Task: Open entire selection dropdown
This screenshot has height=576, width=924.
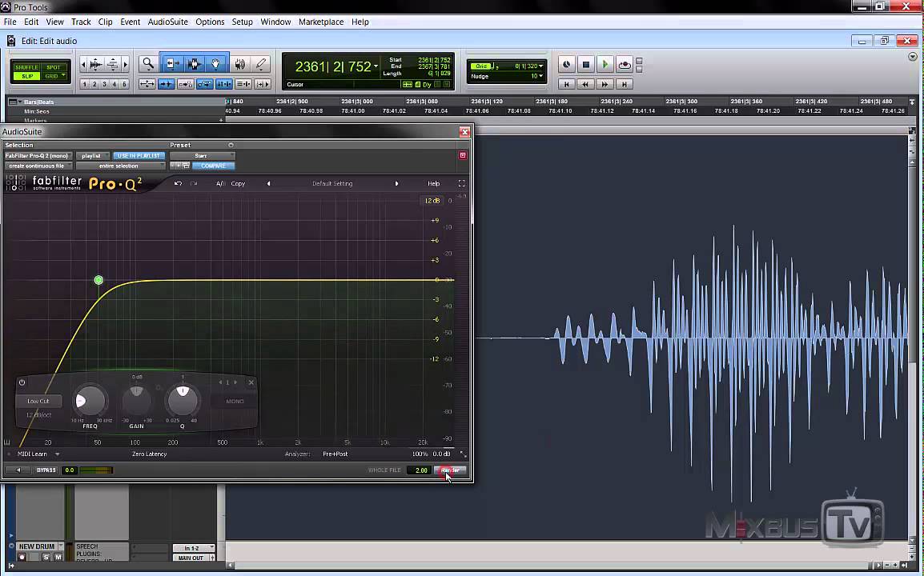Action: pyautogui.click(x=122, y=166)
